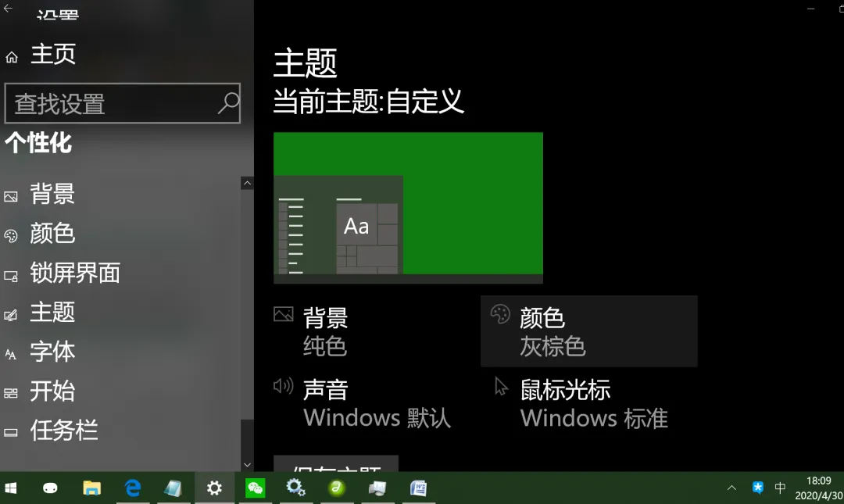Open File Explorer from the taskbar
Viewport: 844px width, 504px height.
click(92, 487)
